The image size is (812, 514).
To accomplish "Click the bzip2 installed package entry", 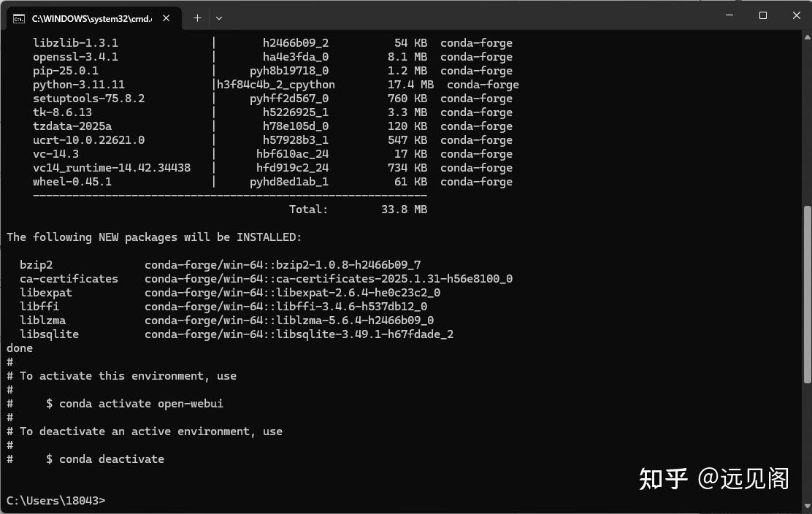I will pos(37,264).
